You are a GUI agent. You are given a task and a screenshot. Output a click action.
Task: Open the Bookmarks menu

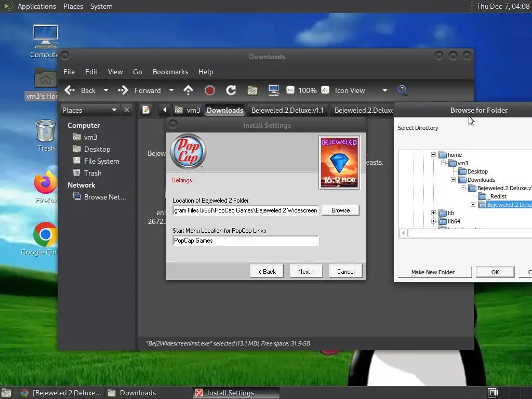[170, 72]
